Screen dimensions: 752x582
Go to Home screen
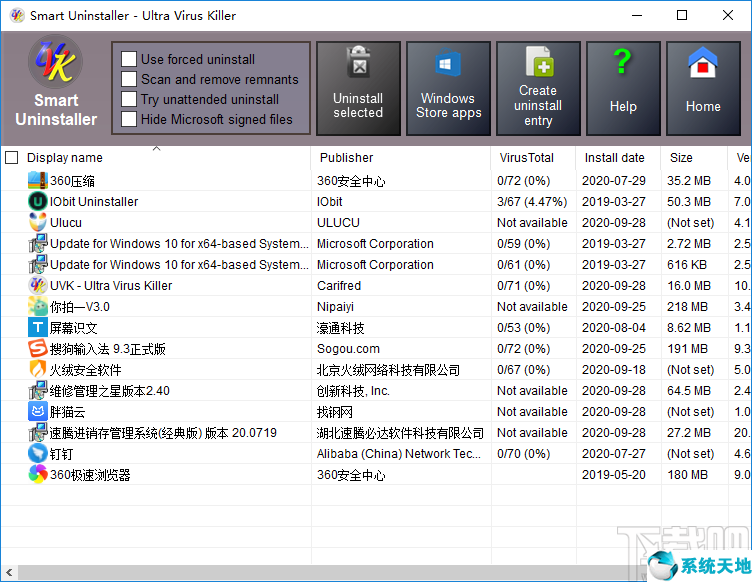coord(703,88)
